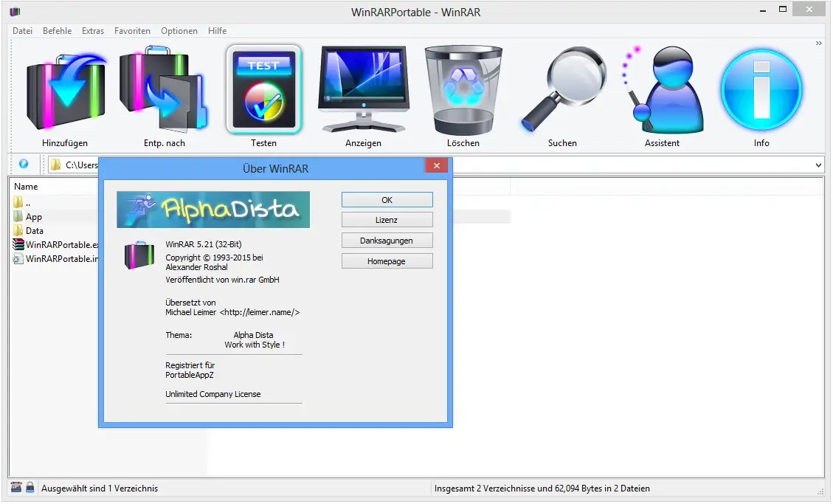Open the Optionen menu

coord(179,31)
